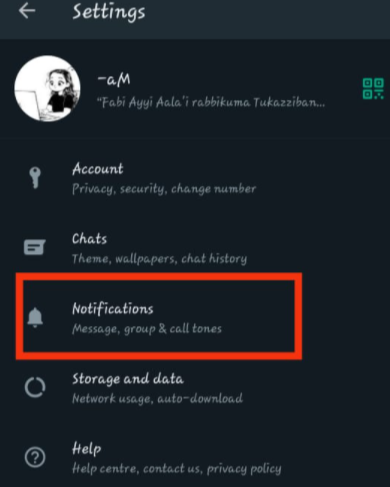Click Theme, wallpapers, chat history subtitle
This screenshot has height=487, width=390.
tap(159, 259)
